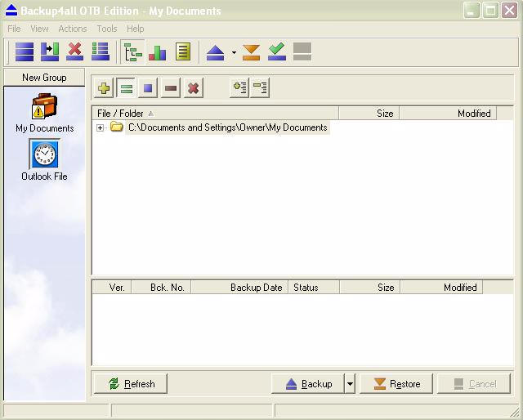Click the New Group header
Image resolution: width=523 pixels, height=420 pixels.
point(44,78)
